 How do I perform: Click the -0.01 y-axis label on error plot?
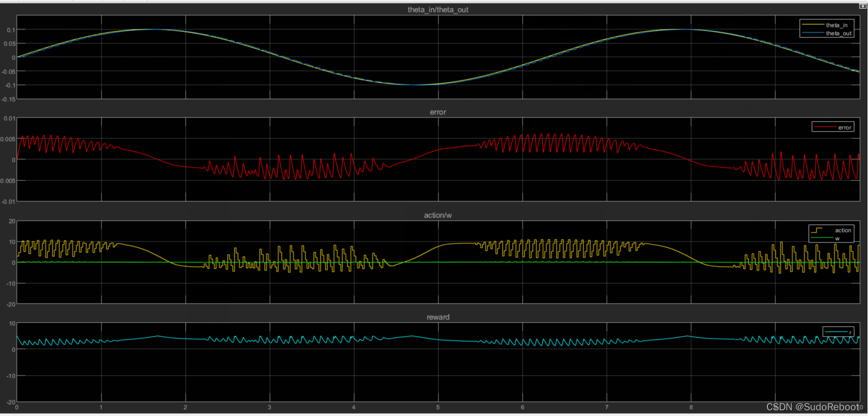tap(9, 202)
